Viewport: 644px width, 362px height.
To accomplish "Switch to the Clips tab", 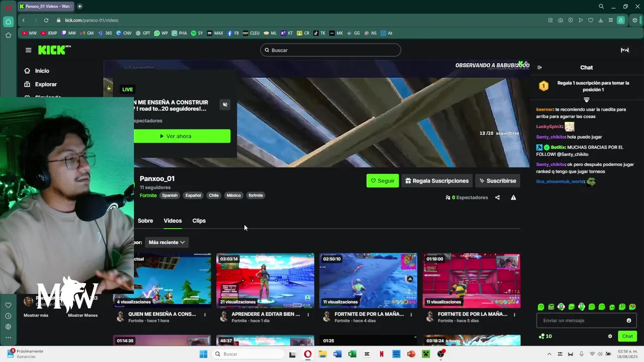I will [199, 221].
